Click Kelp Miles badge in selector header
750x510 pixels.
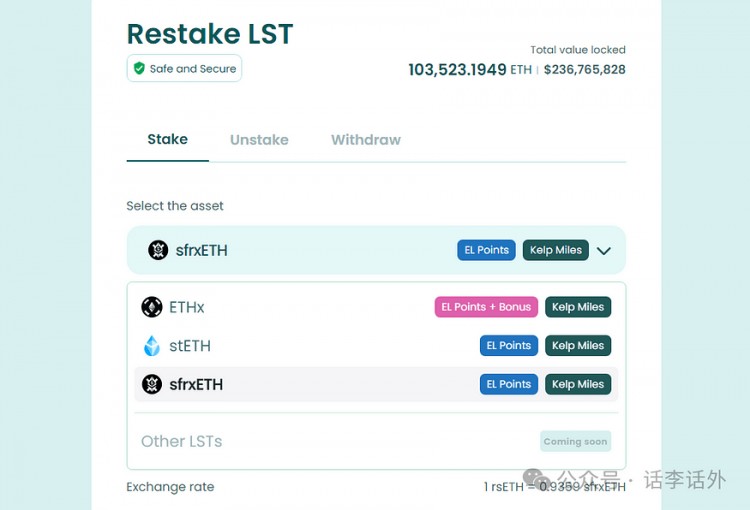click(556, 250)
